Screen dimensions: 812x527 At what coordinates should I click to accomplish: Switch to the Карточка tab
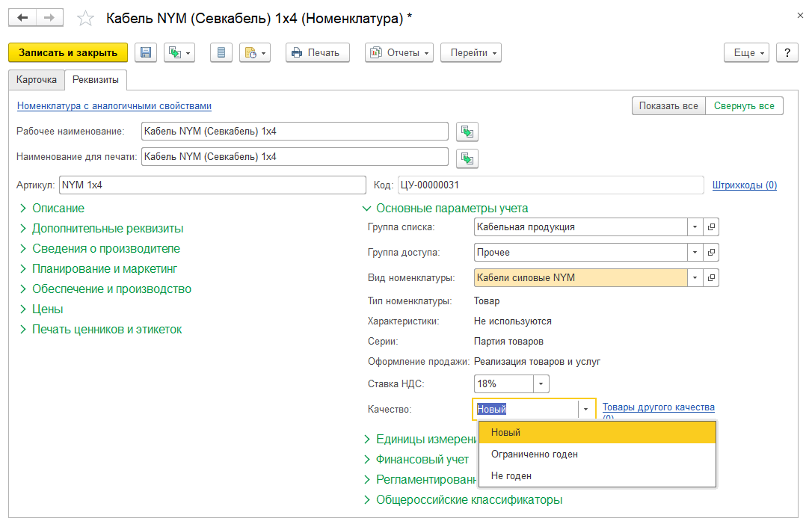pos(37,79)
